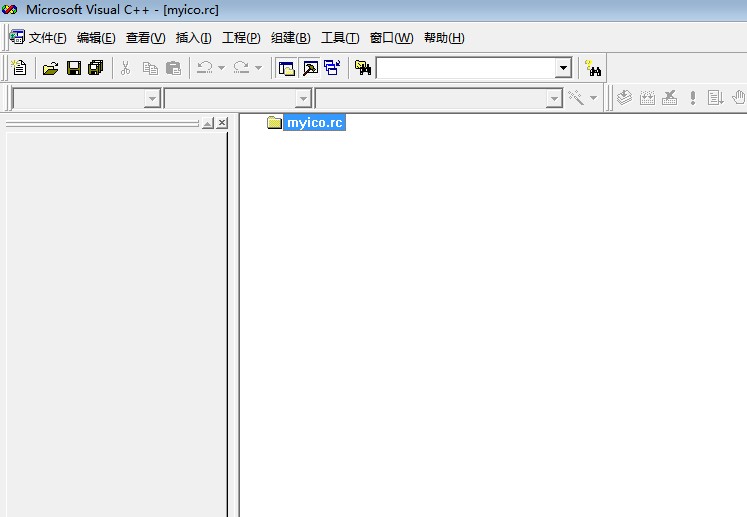Click the Search help binoculars icon
Image resolution: width=747 pixels, height=517 pixels.
[x=593, y=68]
